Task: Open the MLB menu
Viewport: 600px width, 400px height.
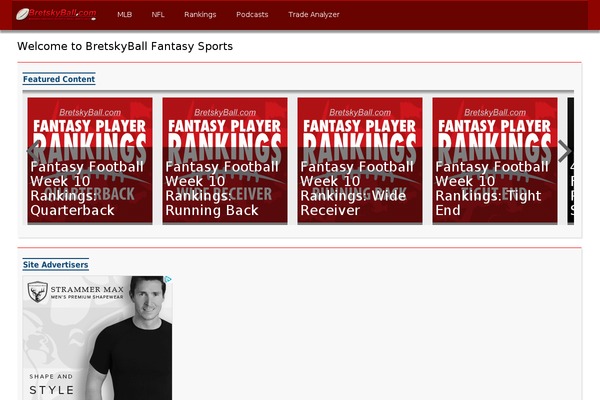Action: click(x=124, y=15)
